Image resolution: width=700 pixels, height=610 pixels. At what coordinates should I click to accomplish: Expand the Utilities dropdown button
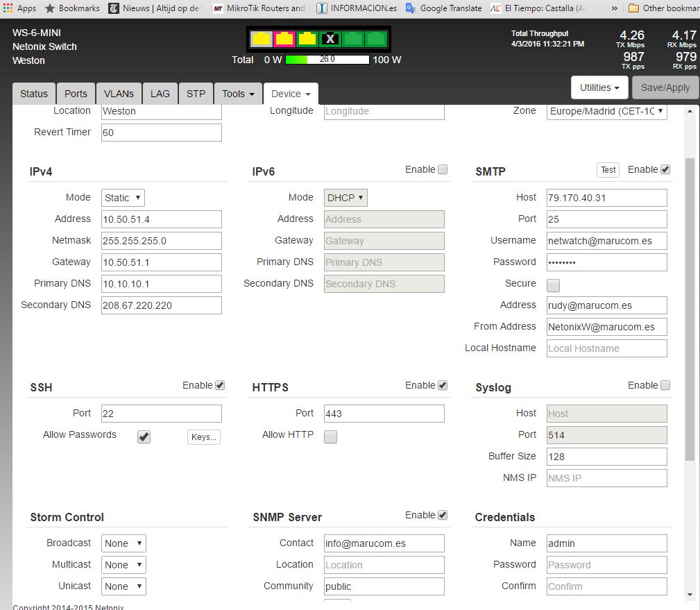tap(599, 87)
